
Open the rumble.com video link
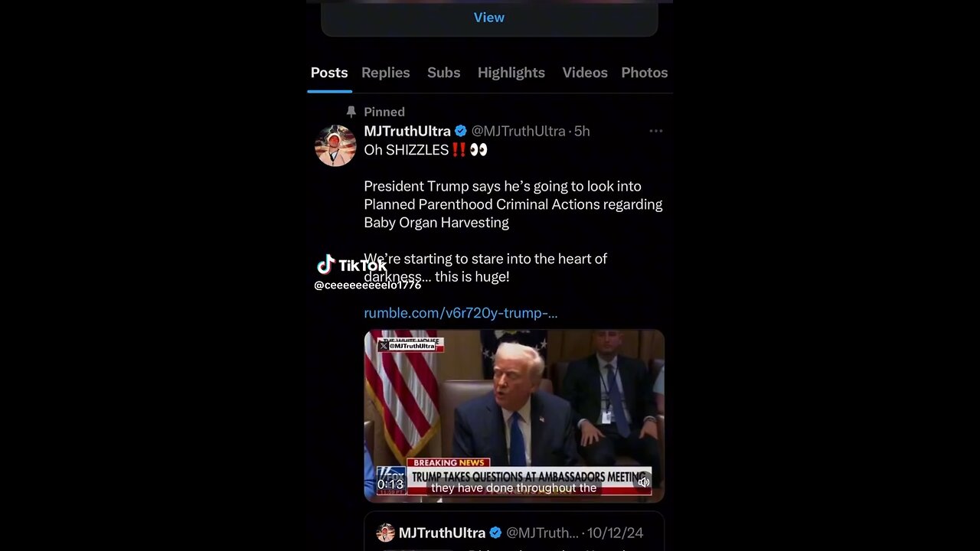[460, 313]
